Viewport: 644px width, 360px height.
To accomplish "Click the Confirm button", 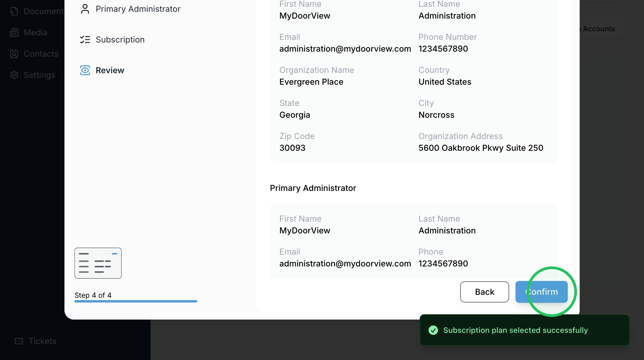I will [542, 292].
